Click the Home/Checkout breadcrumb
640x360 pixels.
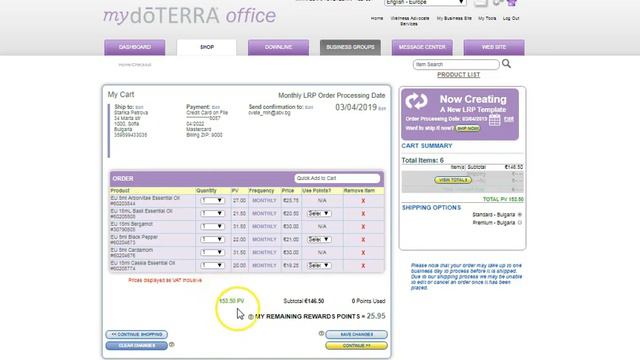pos(135,65)
